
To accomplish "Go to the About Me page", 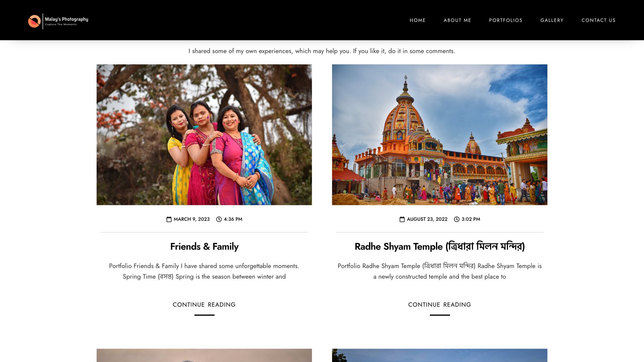I will click(457, 20).
